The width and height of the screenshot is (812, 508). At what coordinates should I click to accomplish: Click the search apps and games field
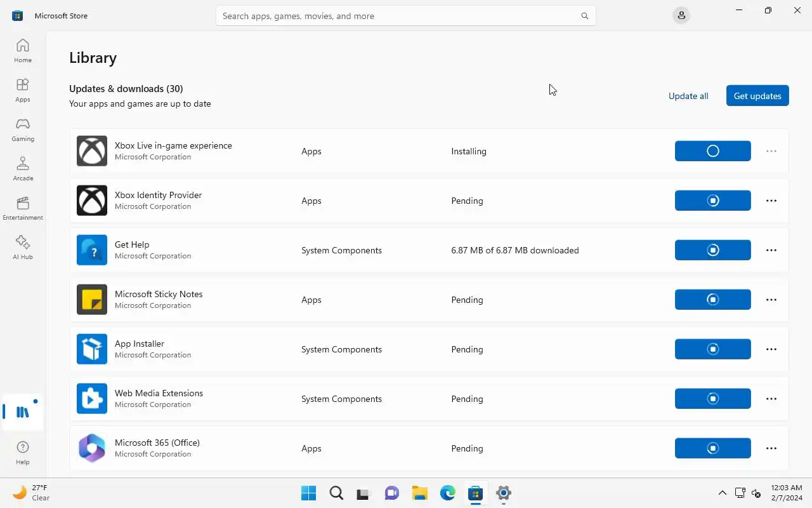pyautogui.click(x=406, y=16)
